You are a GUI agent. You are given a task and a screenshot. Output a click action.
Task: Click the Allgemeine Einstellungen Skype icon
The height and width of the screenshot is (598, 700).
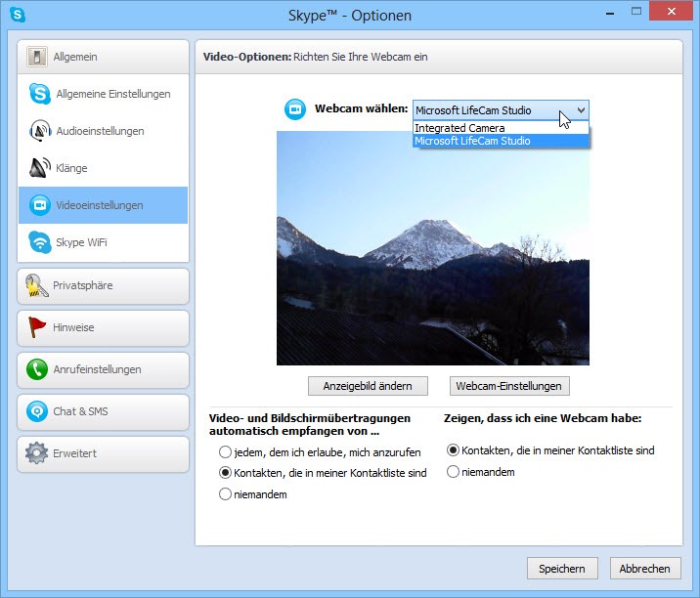(39, 94)
